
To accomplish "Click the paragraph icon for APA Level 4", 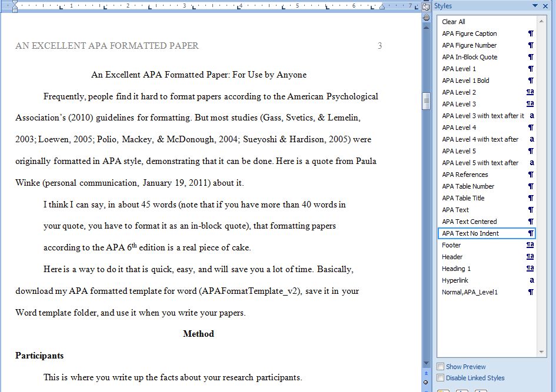I will [531, 128].
